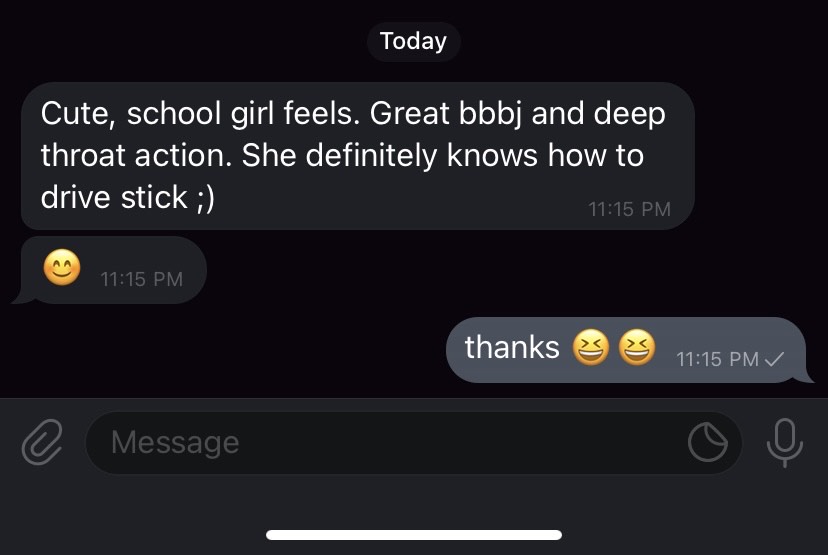Tap the smiling face emoji
Viewport: 828px width, 555px height.
point(62,268)
